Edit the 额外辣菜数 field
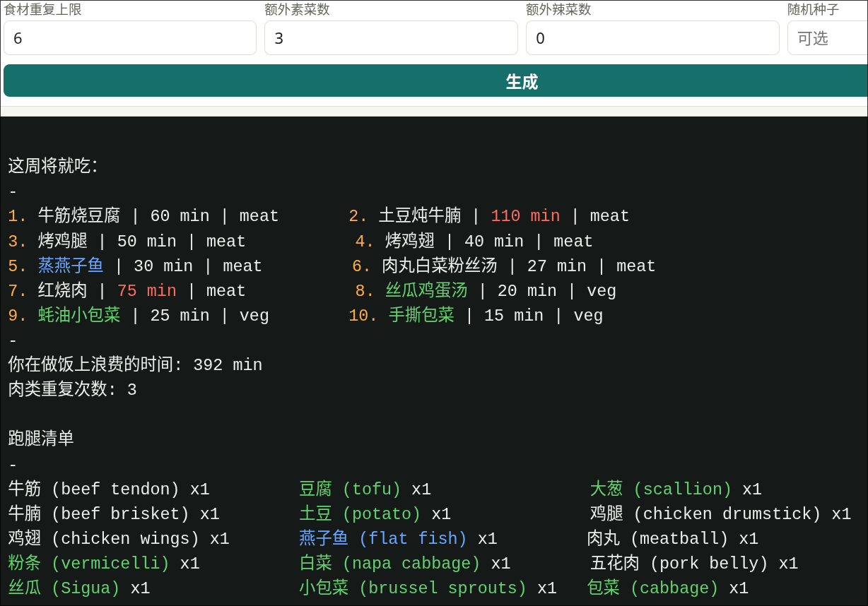 (x=652, y=38)
